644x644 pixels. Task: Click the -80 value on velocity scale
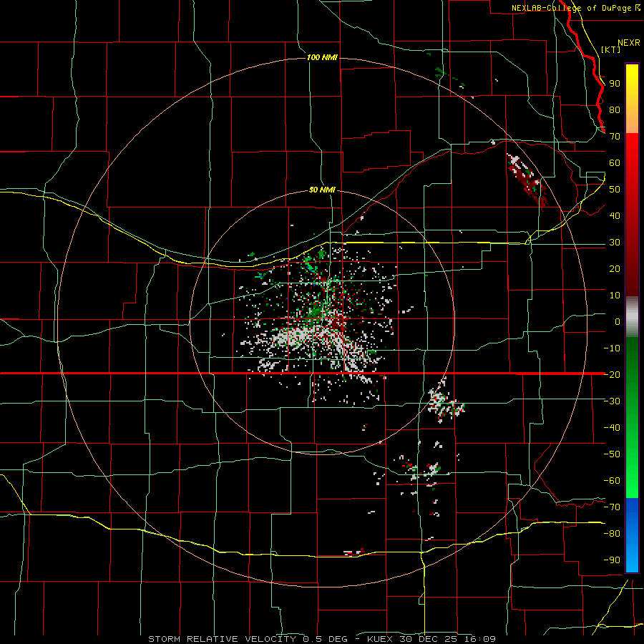(x=612, y=534)
